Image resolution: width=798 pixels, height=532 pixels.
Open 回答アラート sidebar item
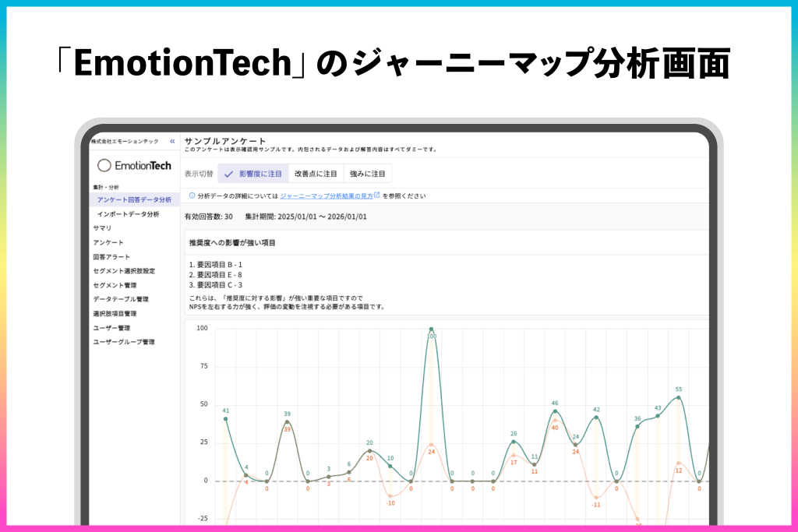tap(111, 257)
